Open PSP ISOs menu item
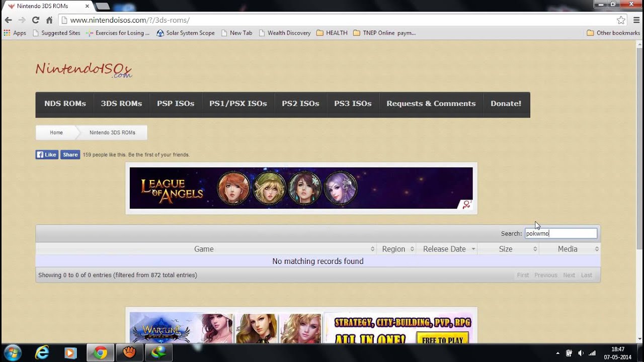644x362 pixels. pos(176,104)
